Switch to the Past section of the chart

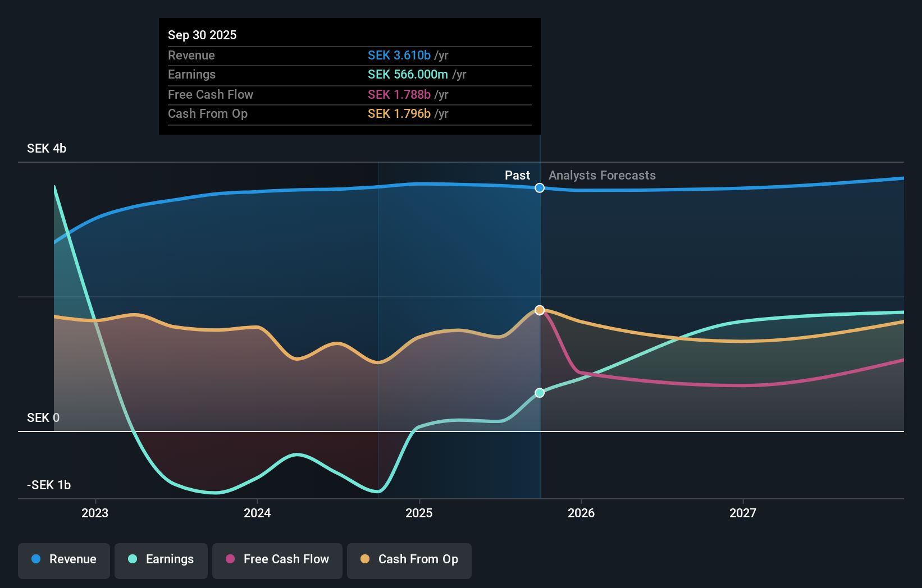point(517,175)
